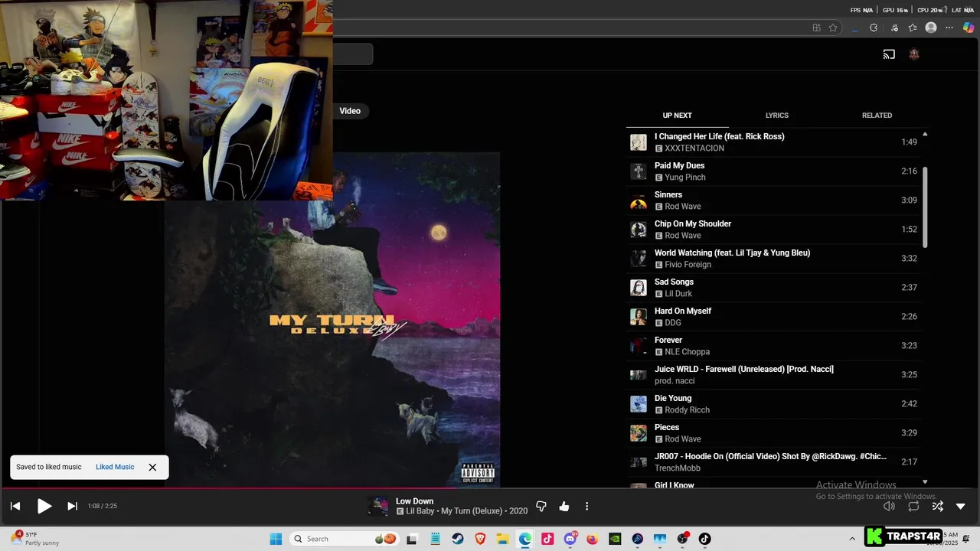Toggle repeat mode in player bar
The width and height of the screenshot is (980, 551).
tap(913, 506)
